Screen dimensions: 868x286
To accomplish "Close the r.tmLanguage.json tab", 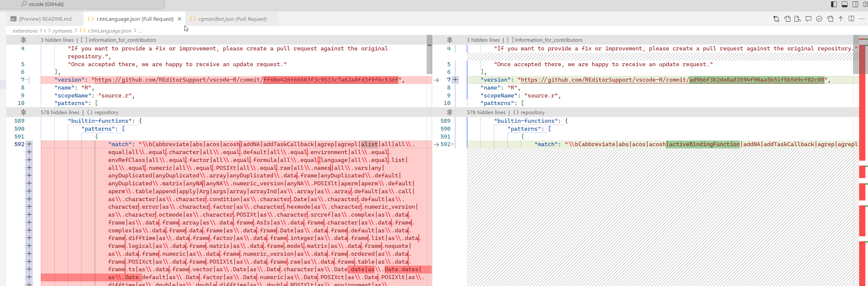I will (x=180, y=19).
